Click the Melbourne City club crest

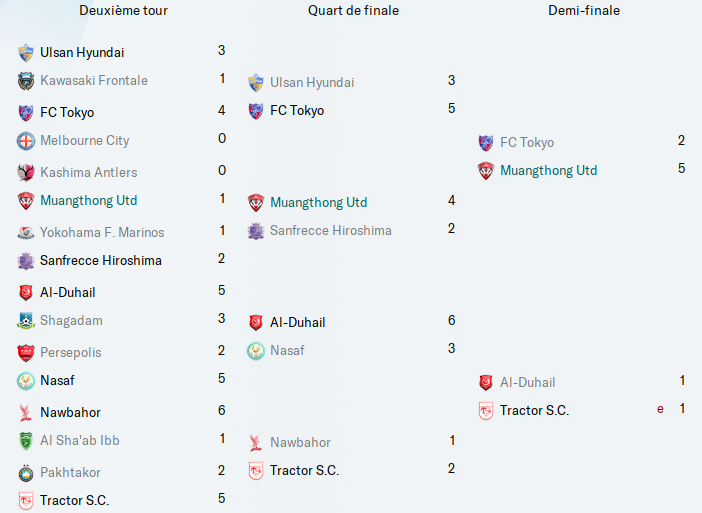coord(26,141)
